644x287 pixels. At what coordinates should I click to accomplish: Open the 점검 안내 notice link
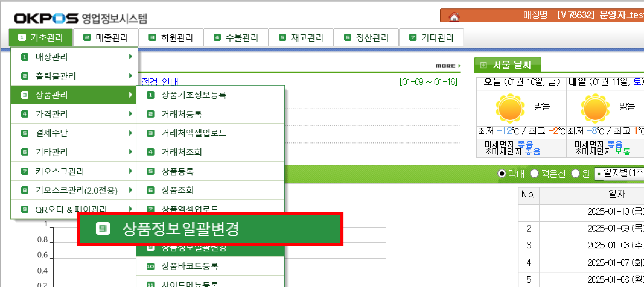[160, 81]
